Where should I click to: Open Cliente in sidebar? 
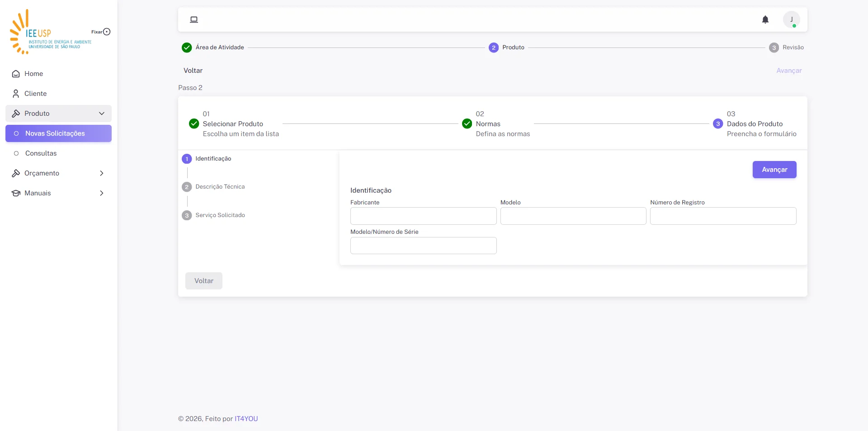point(58,94)
